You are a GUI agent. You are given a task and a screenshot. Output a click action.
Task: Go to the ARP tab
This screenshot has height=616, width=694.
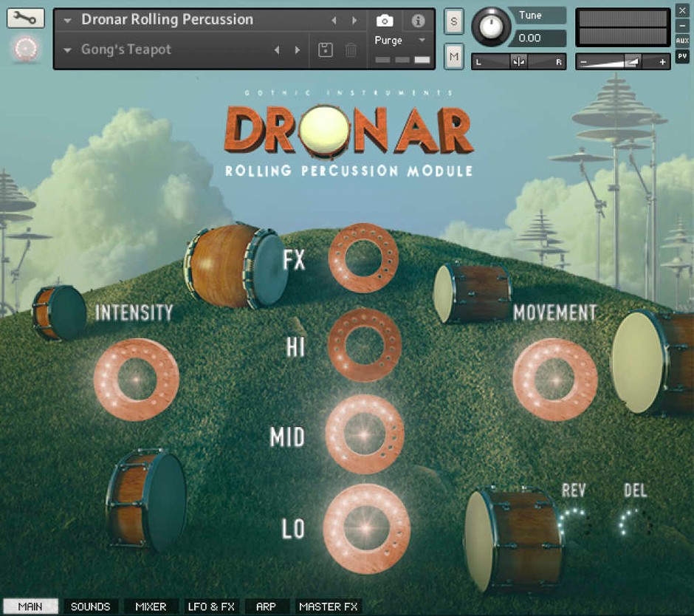coord(266,606)
